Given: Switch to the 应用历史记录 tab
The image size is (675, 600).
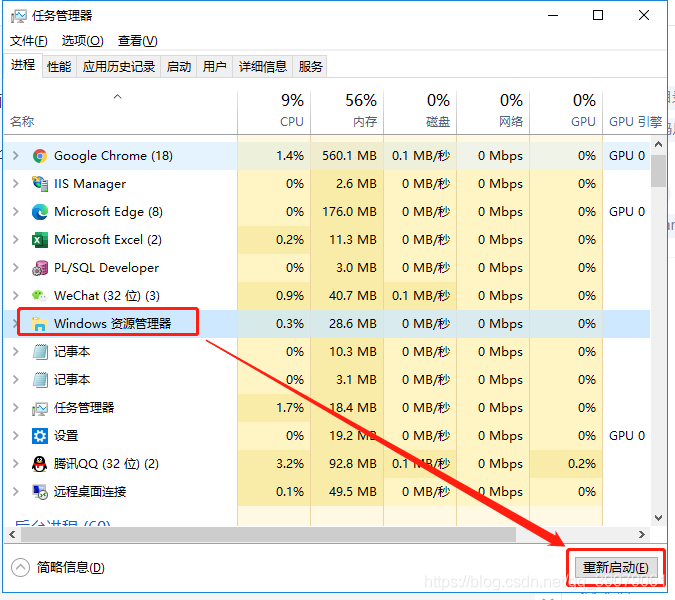Looking at the screenshot, I should click(x=119, y=67).
